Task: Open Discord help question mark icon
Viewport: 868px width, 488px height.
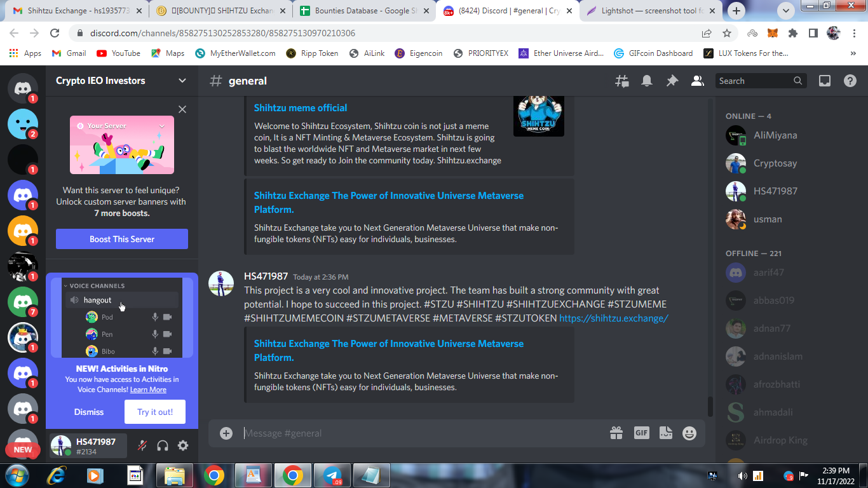Action: point(850,81)
